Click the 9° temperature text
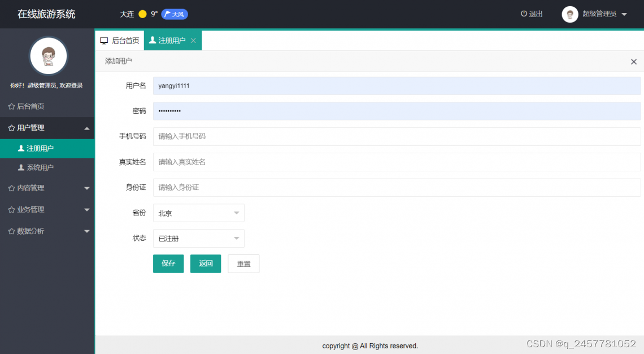 154,14
